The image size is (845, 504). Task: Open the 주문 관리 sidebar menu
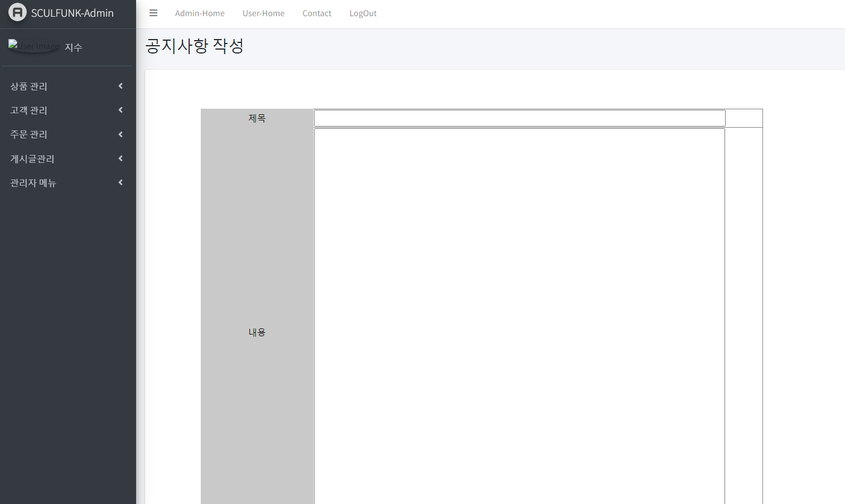point(67,134)
